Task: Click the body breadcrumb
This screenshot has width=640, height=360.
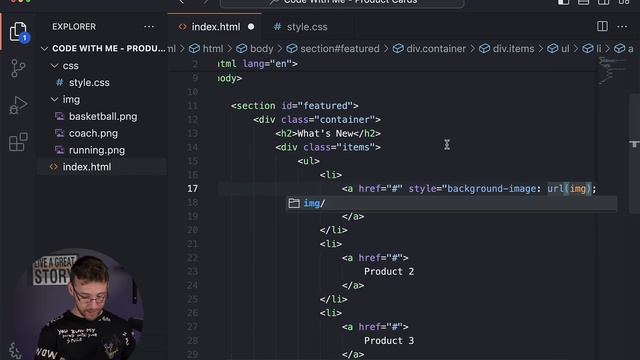Action: pos(255,49)
